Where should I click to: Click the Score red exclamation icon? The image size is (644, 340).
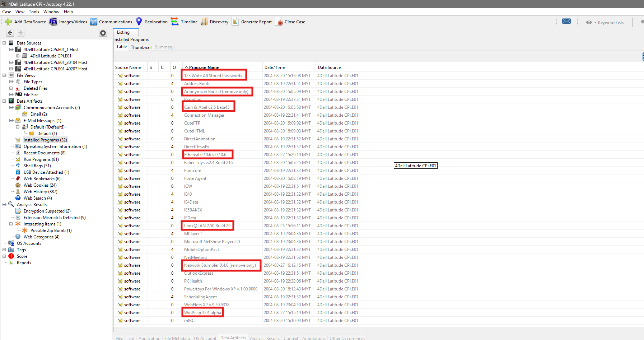click(11, 256)
